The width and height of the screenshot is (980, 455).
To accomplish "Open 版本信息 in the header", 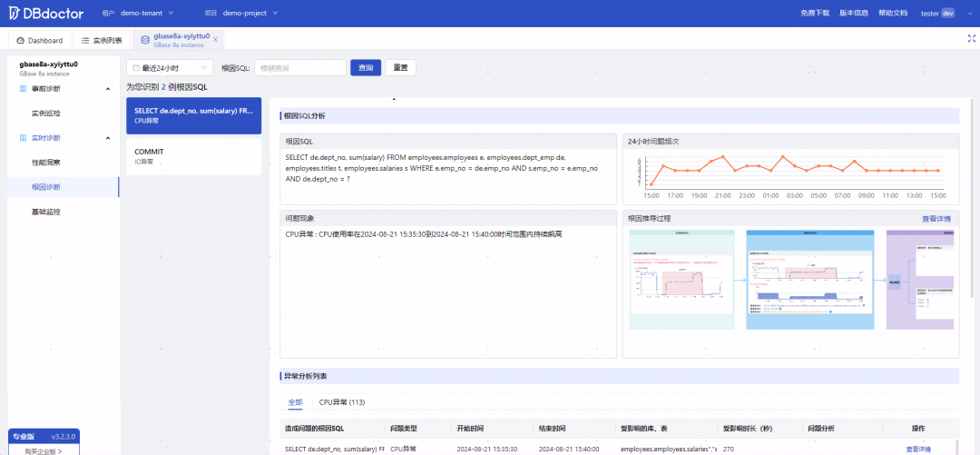I will 853,13.
